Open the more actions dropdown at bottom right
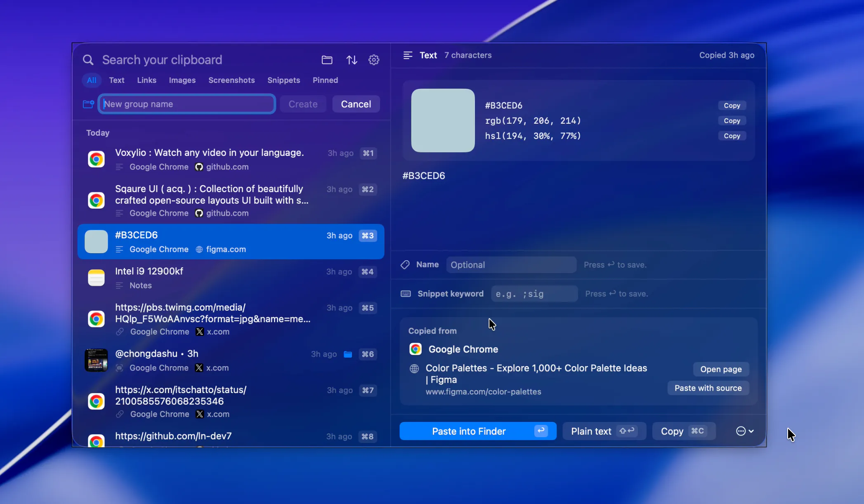The image size is (864, 504). 745,431
